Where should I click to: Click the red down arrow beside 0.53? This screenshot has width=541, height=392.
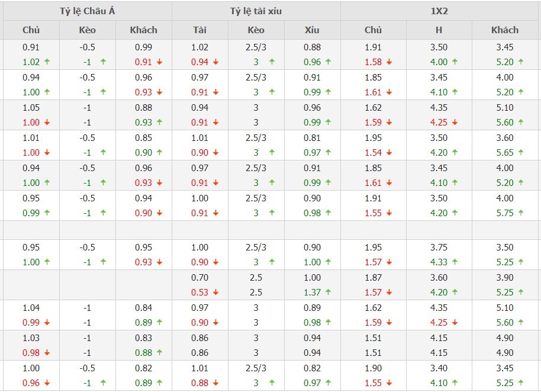pos(215,292)
